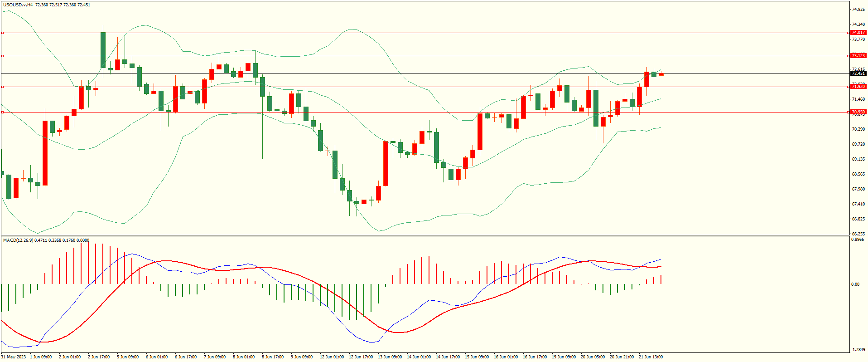Click the 21 Jun 13:00 time label
This screenshot has width=868, height=362.
click(x=651, y=357)
